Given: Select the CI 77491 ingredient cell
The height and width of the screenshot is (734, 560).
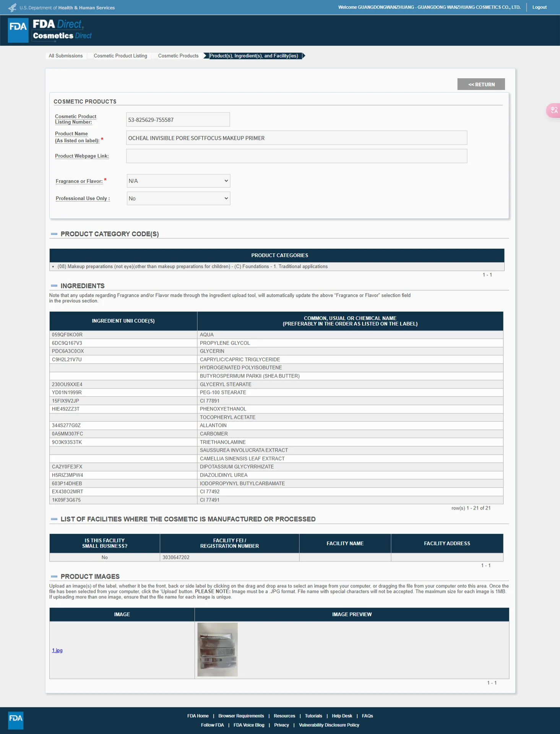Looking at the screenshot, I should [350, 500].
